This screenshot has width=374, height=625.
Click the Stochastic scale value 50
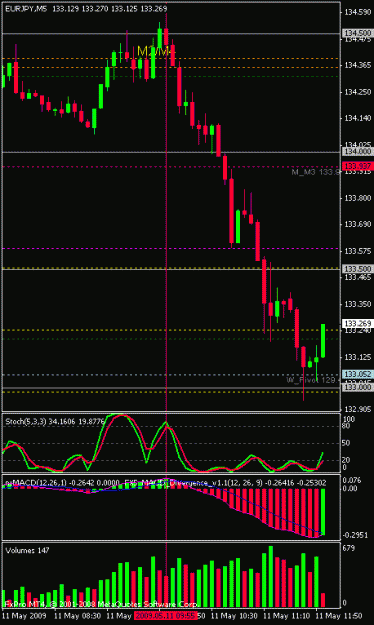coord(347,443)
